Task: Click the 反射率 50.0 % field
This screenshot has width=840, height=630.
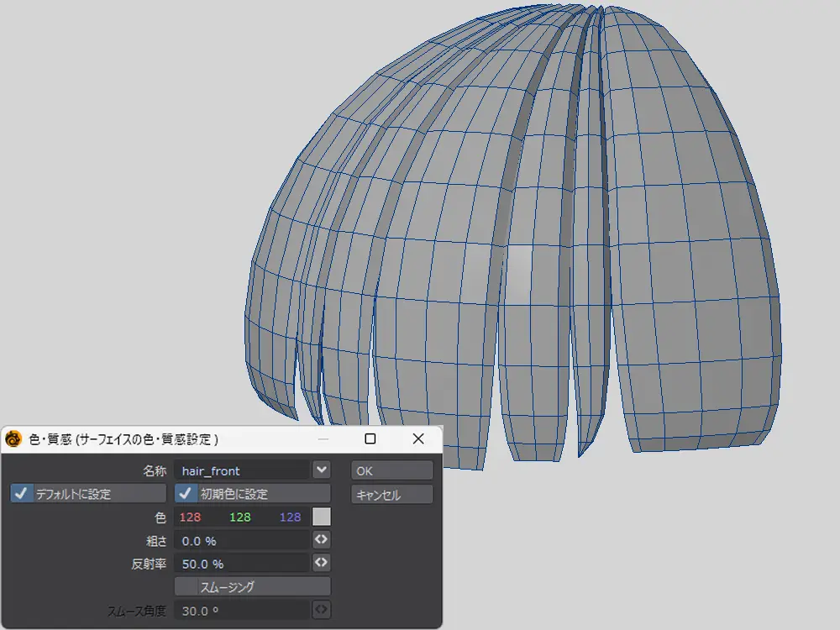Action: click(x=241, y=564)
